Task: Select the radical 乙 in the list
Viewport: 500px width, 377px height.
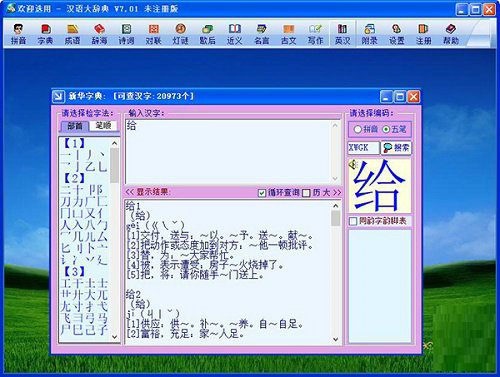Action: coord(90,166)
